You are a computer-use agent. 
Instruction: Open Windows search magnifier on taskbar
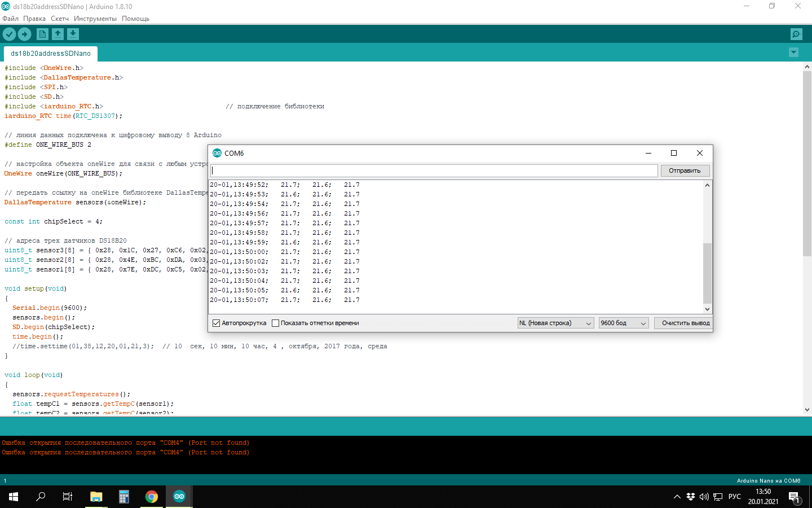41,497
